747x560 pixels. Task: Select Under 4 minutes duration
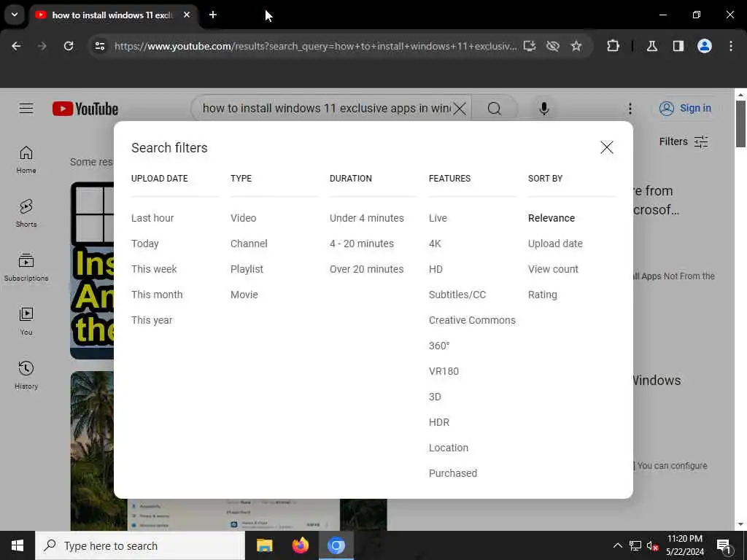pos(366,218)
